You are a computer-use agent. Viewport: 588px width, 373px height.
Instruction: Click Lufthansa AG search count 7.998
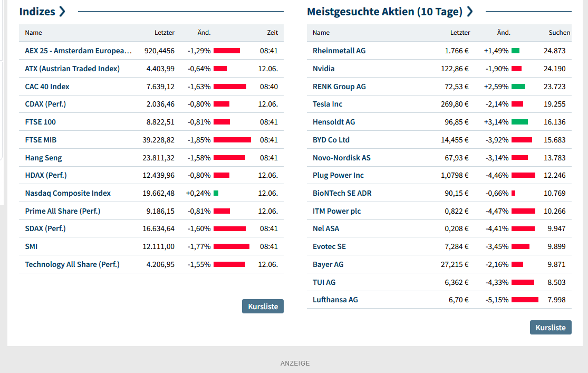tap(556, 300)
